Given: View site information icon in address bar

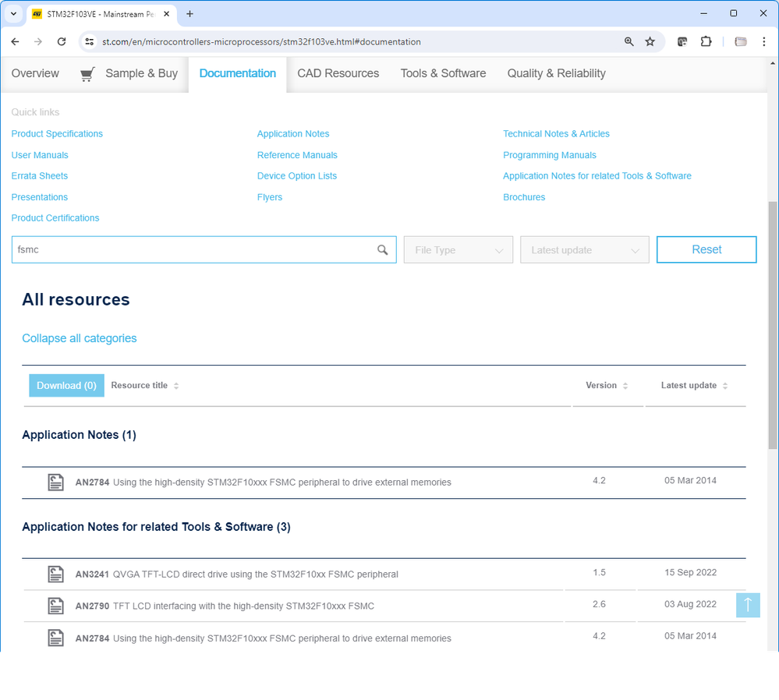Looking at the screenshot, I should point(90,42).
